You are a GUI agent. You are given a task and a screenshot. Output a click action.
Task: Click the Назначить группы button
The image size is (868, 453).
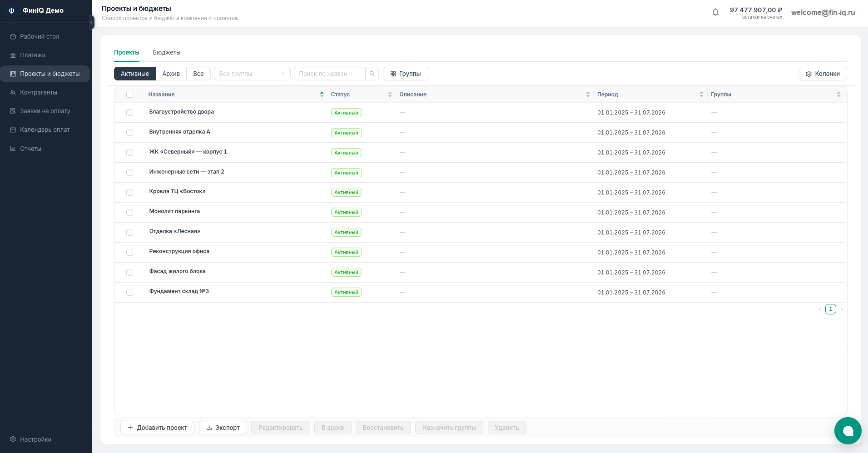click(449, 428)
